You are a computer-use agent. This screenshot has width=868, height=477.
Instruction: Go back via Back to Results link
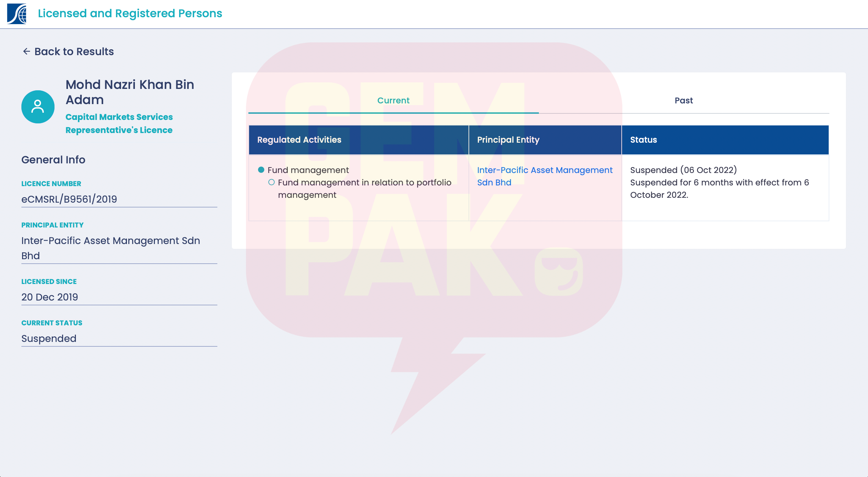pyautogui.click(x=68, y=51)
